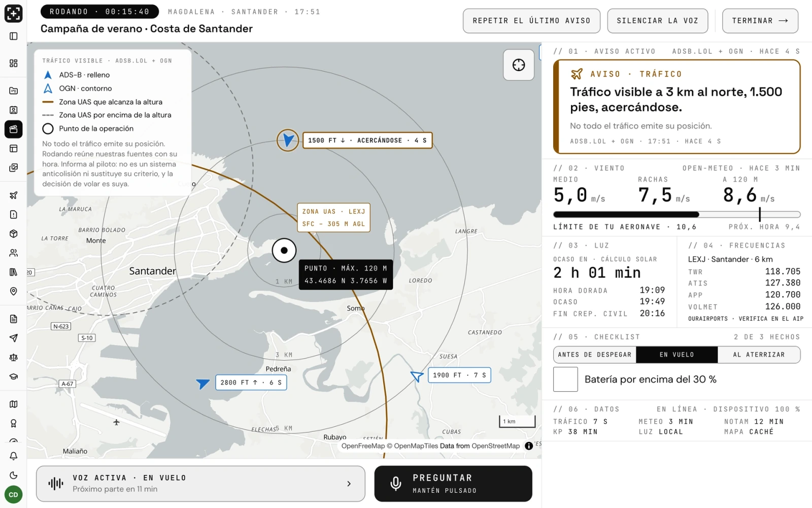
Task: Open the library books icon
Action: (x=13, y=272)
